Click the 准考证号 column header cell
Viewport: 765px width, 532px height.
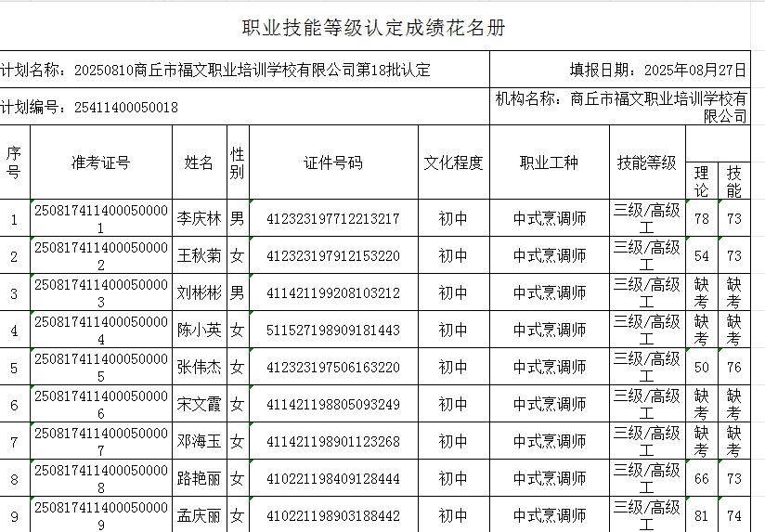pos(101,163)
